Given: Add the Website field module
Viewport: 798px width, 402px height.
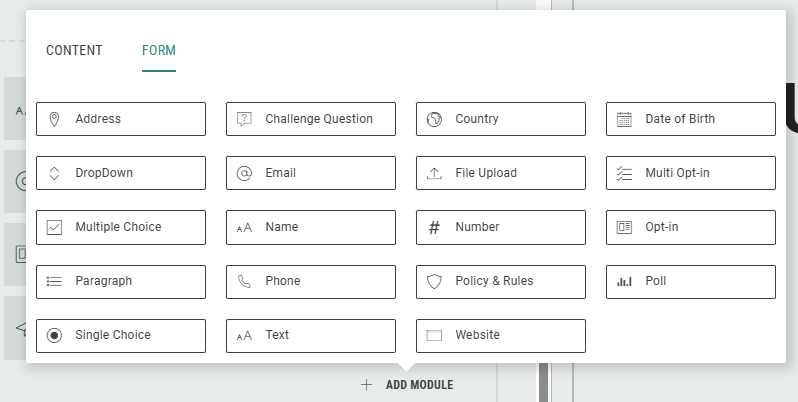Looking at the screenshot, I should [500, 335].
